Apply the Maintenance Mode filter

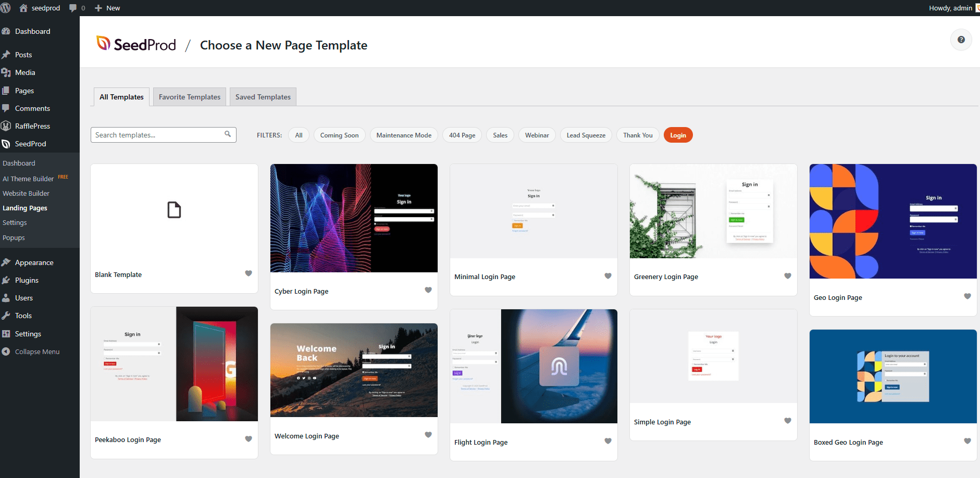tap(404, 135)
